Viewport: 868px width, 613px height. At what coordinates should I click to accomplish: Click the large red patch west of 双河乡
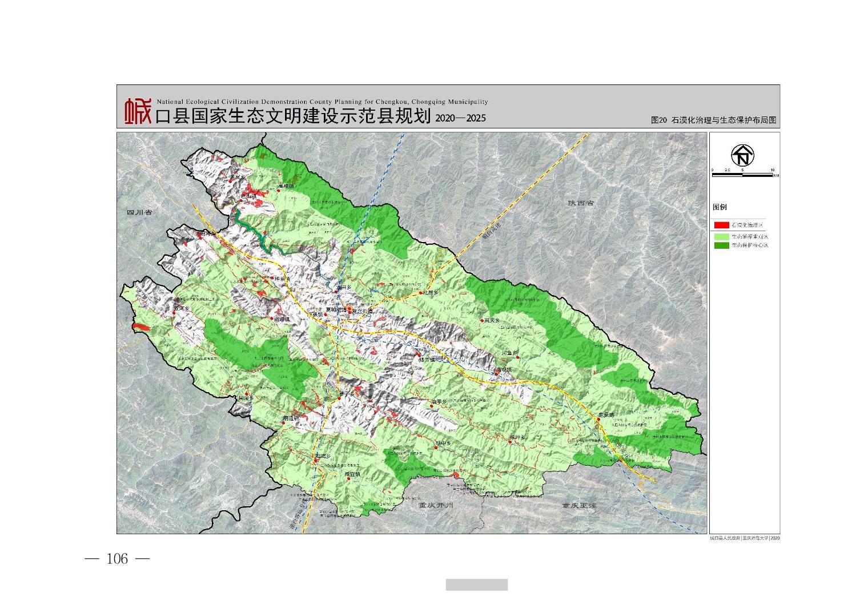pyautogui.click(x=141, y=326)
